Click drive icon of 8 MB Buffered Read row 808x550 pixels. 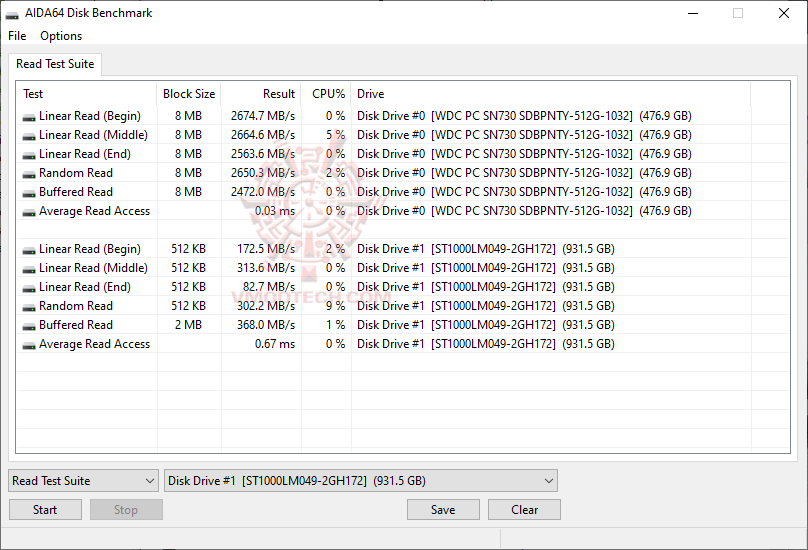click(x=29, y=193)
